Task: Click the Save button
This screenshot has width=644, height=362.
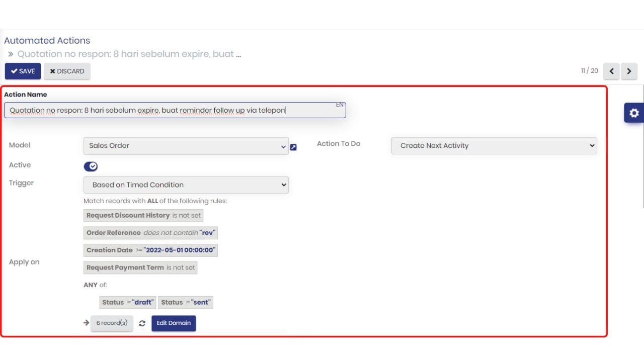Action: click(x=23, y=71)
